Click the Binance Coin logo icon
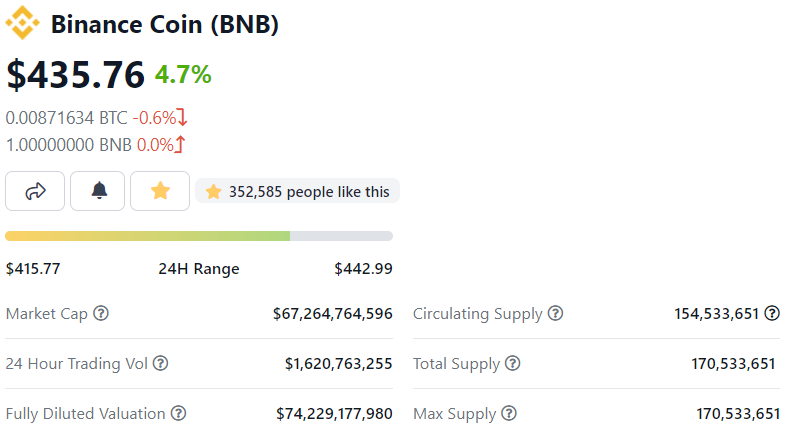The height and width of the screenshot is (432, 790). [23, 23]
